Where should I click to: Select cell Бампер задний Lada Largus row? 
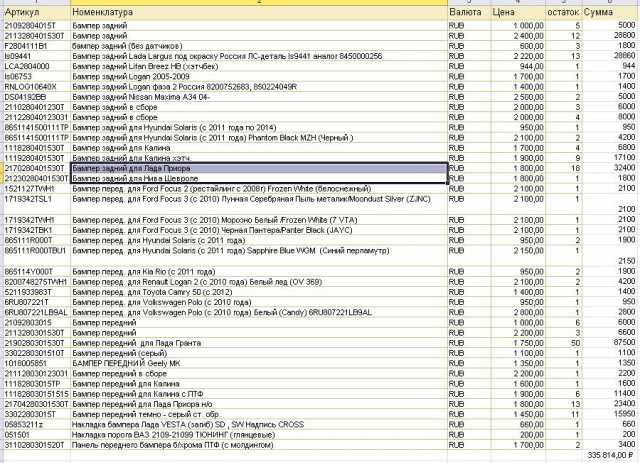tap(259, 56)
